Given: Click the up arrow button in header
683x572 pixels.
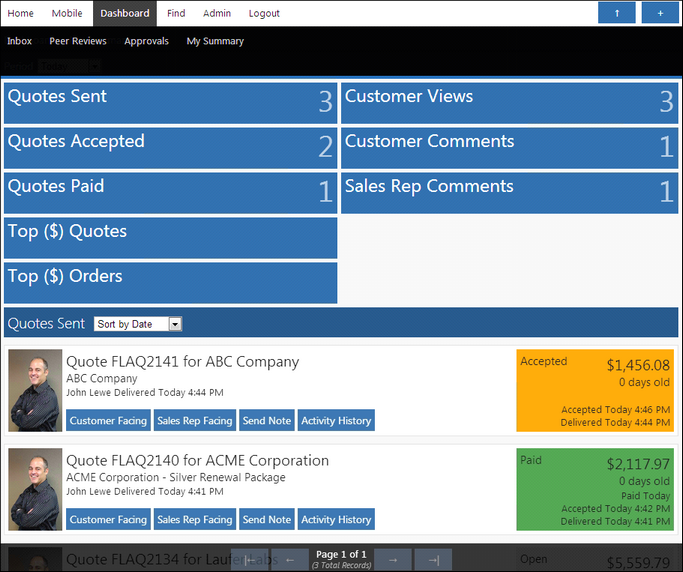Looking at the screenshot, I should pyautogui.click(x=616, y=13).
